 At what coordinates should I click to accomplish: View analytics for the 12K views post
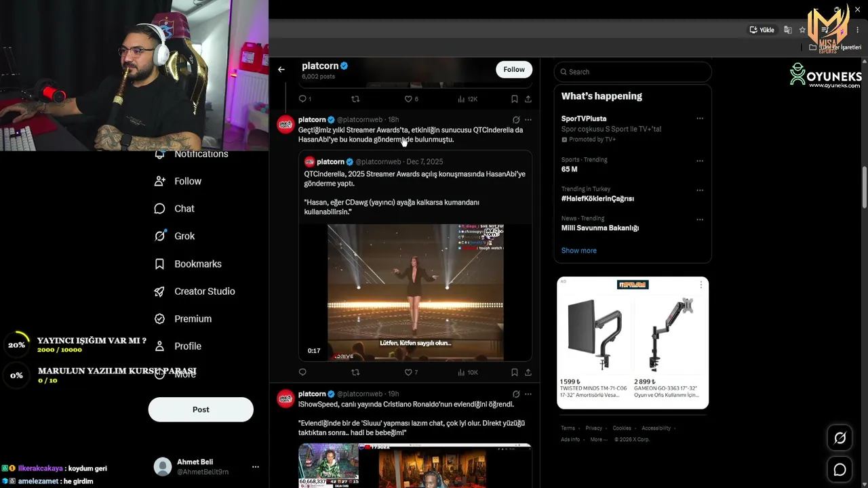click(x=468, y=99)
